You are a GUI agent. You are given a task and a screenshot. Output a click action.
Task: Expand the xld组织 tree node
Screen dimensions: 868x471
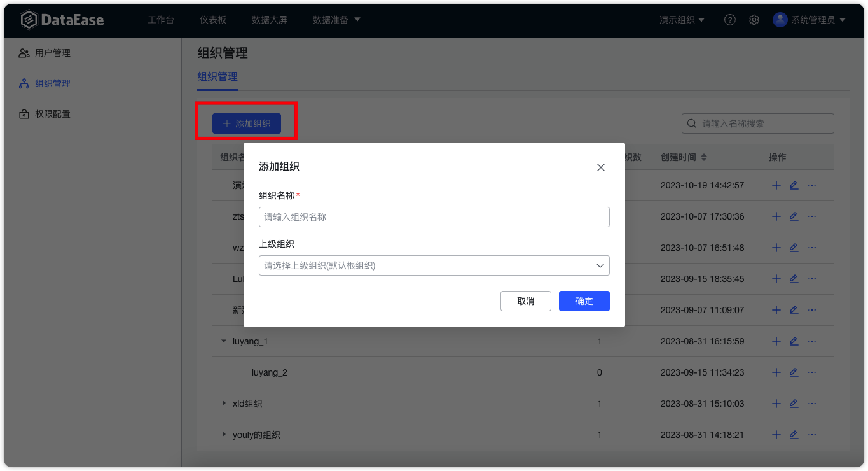[x=224, y=404]
